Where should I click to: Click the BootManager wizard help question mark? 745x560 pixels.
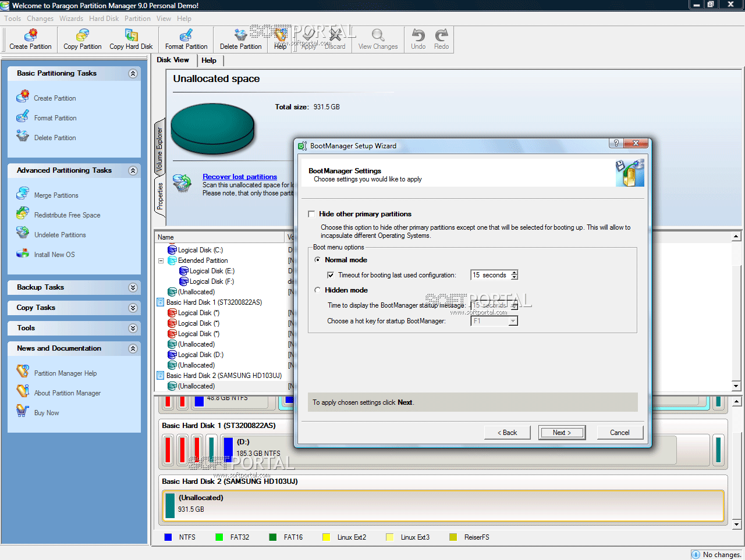point(616,143)
